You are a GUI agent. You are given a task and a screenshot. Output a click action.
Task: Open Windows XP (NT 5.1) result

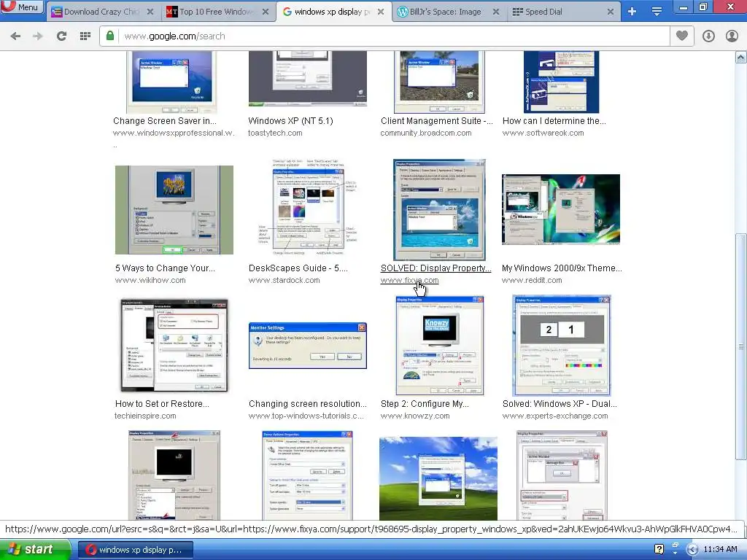point(290,121)
